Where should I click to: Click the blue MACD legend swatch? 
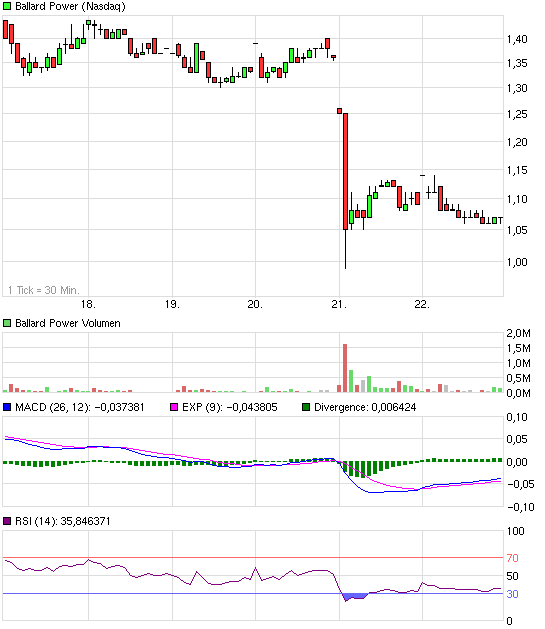click(7, 408)
